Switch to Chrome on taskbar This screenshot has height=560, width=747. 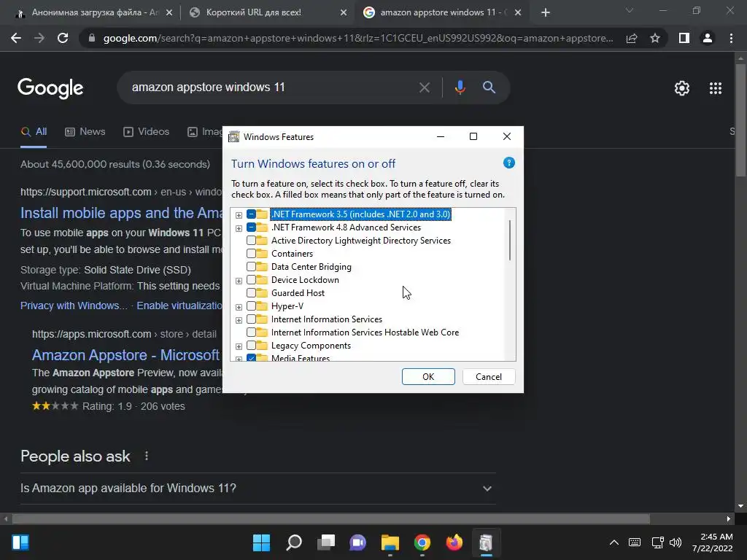click(x=422, y=542)
